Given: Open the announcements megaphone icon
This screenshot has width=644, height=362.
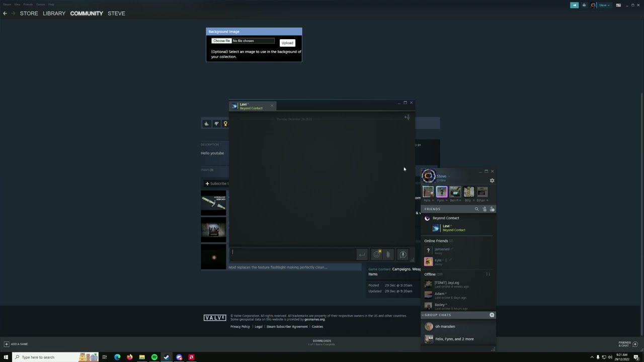Looking at the screenshot, I should click(574, 5).
